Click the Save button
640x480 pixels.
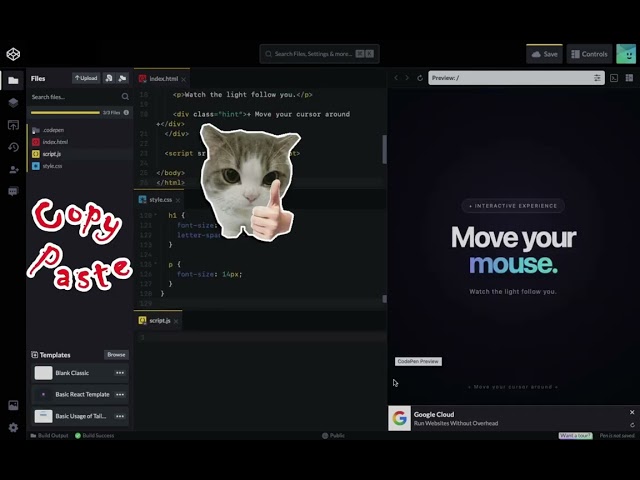(x=544, y=54)
